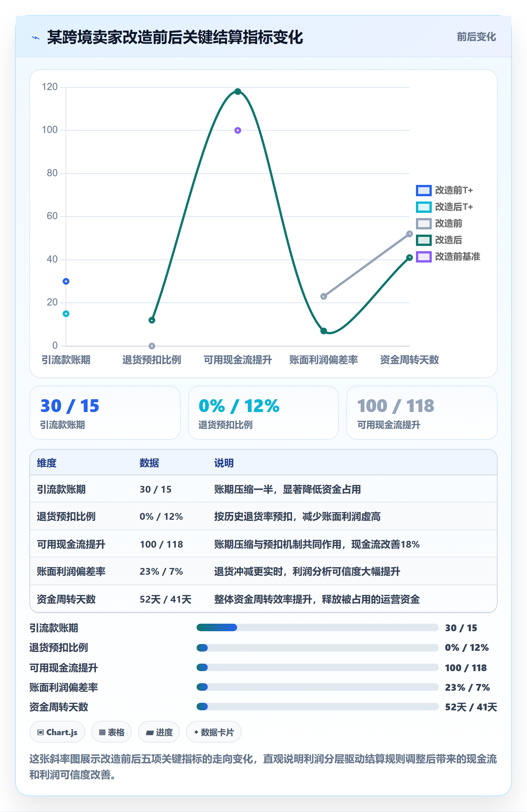Click the description 账期压缩一半，显著降低资金占用

[288, 489]
